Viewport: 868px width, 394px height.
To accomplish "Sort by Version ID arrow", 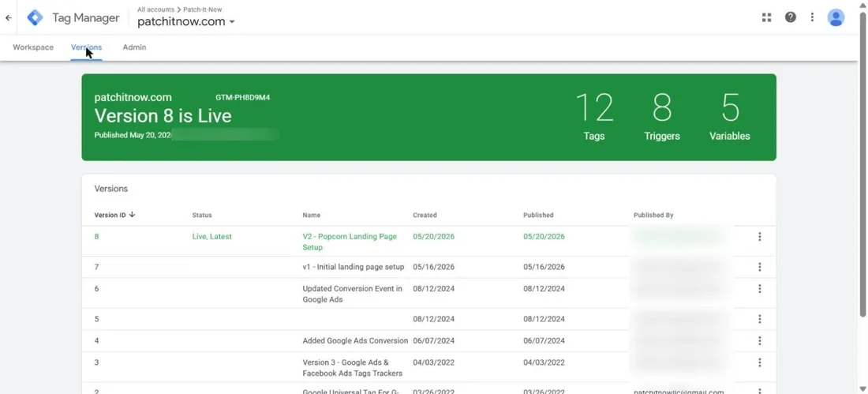I will coord(132,215).
